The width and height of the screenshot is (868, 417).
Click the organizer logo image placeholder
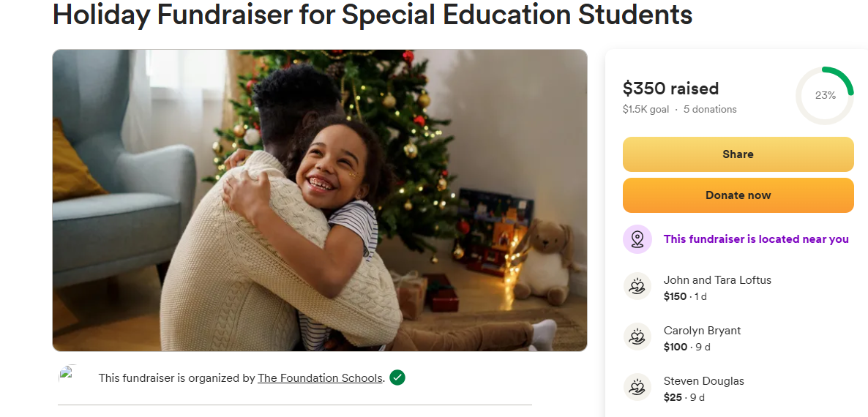point(67,375)
